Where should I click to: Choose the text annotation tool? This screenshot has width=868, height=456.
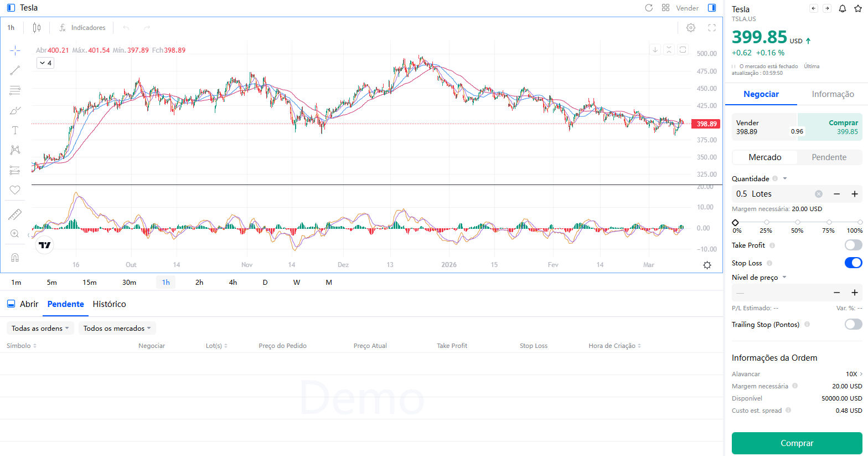coord(15,130)
